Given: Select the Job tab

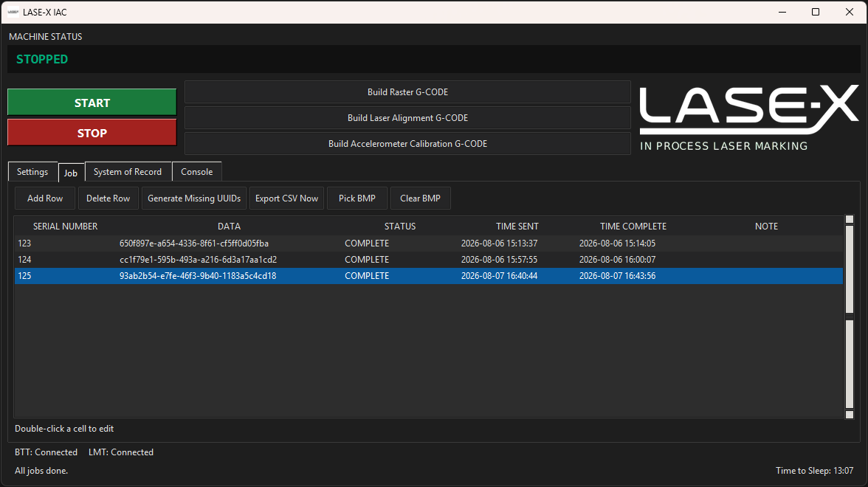Looking at the screenshot, I should click(71, 173).
